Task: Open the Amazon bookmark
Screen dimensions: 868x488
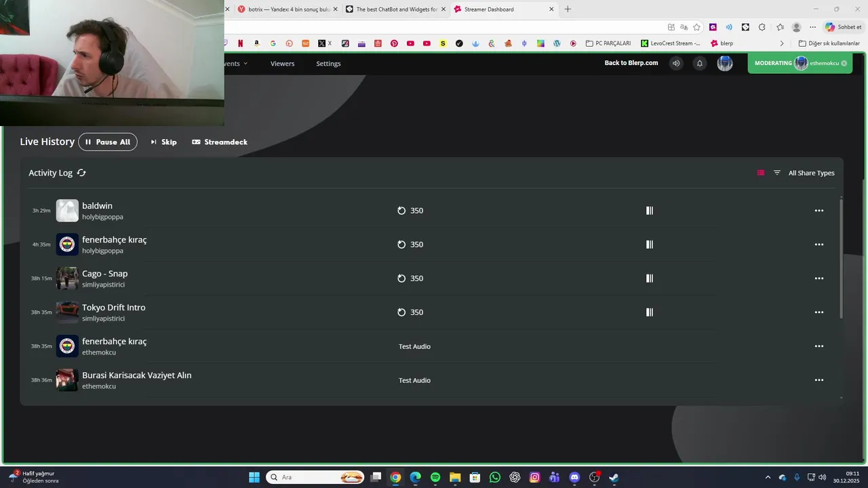Action: pos(256,43)
